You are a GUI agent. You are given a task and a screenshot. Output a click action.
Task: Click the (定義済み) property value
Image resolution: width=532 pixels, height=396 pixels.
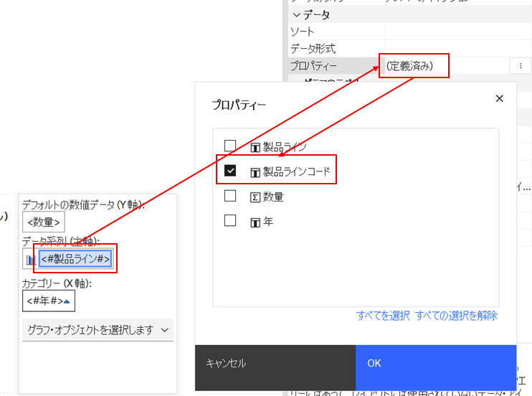[x=410, y=65]
